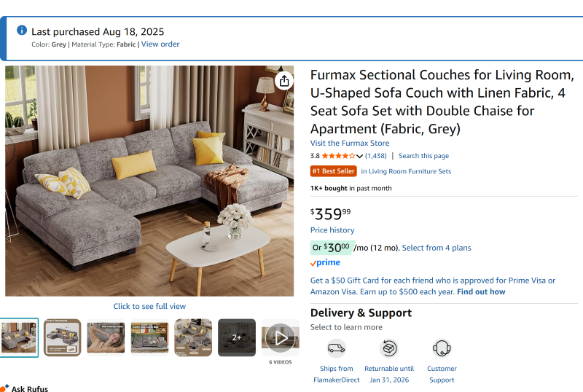
Task: Click the Customer Support headset icon
Action: point(442,348)
